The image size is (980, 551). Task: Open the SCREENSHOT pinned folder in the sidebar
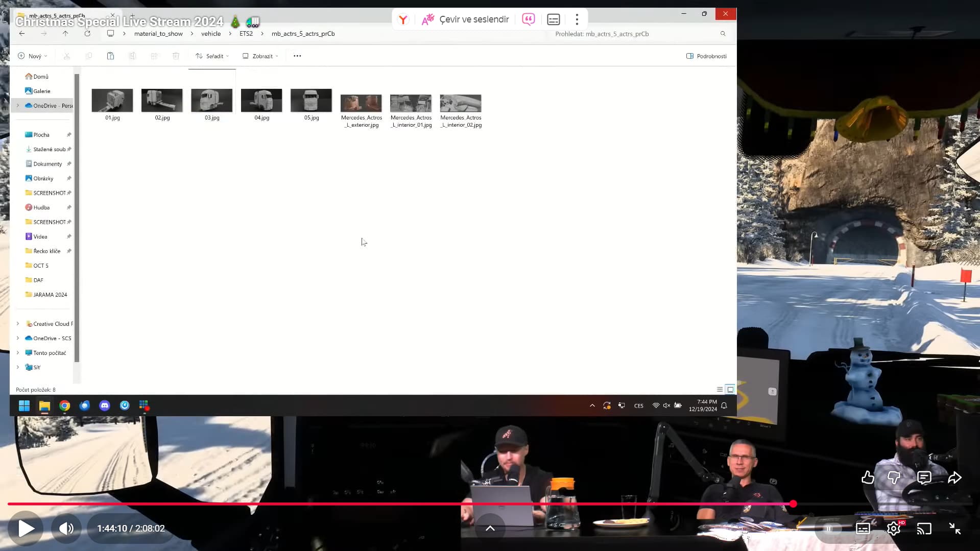(x=49, y=193)
